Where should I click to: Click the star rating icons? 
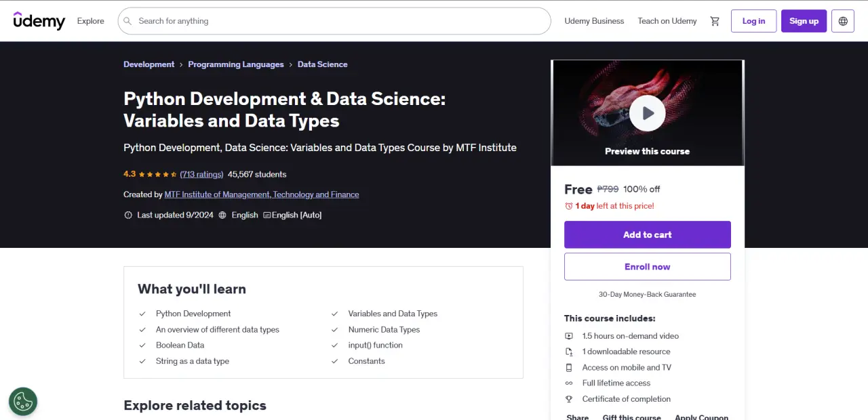click(158, 174)
